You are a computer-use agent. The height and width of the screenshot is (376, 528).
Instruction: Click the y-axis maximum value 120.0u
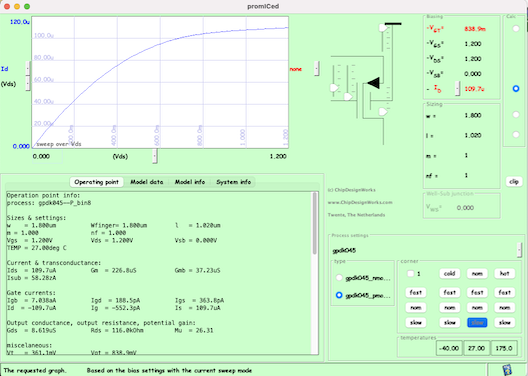click(20, 22)
